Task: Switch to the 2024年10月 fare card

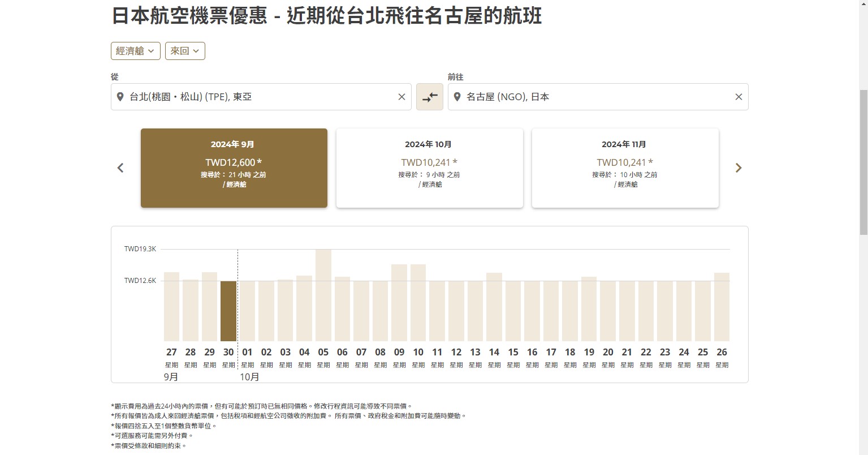Action: tap(429, 168)
